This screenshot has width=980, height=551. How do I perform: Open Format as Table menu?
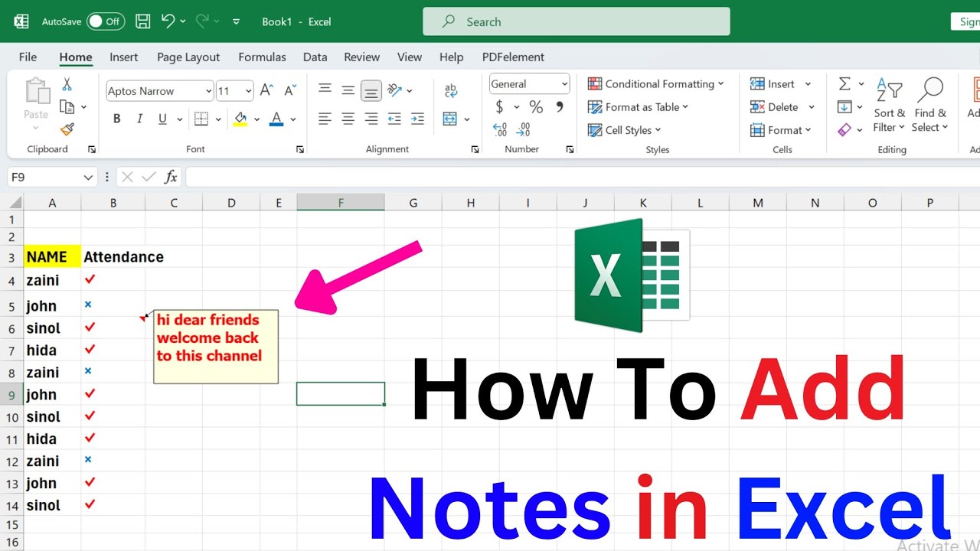tap(638, 107)
